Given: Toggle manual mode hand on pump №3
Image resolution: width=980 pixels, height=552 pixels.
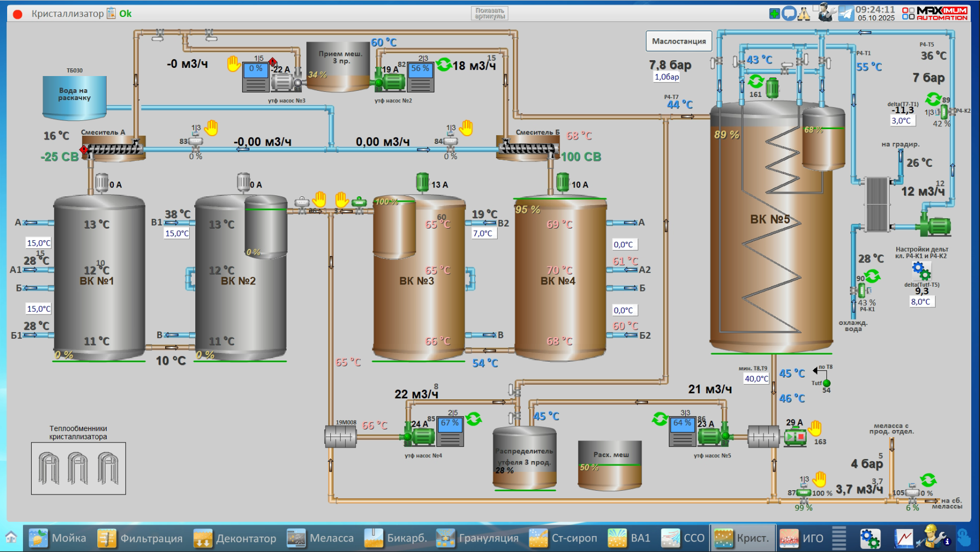Looking at the screenshot, I should coord(234,64).
